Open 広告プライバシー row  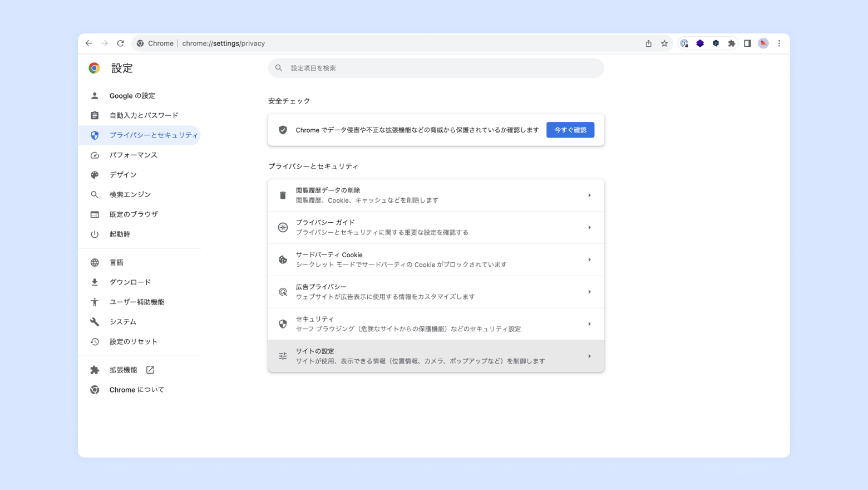(x=436, y=292)
